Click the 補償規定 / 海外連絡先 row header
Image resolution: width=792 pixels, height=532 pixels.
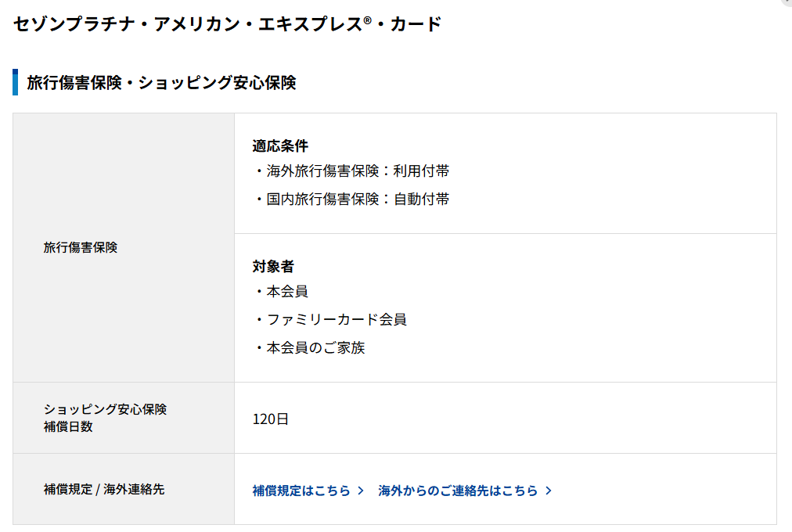click(x=104, y=489)
